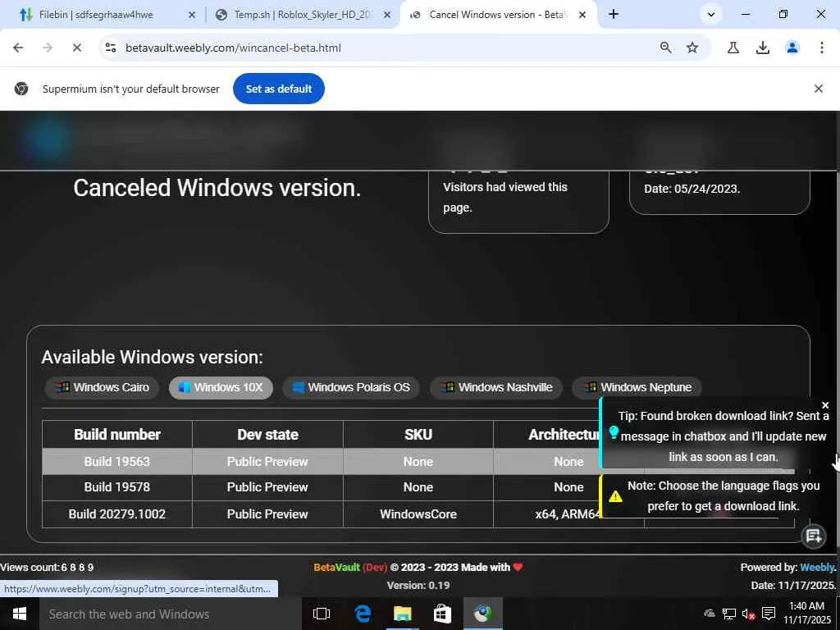Open the chatbox floating button
Image resolution: width=840 pixels, height=630 pixels.
point(813,535)
